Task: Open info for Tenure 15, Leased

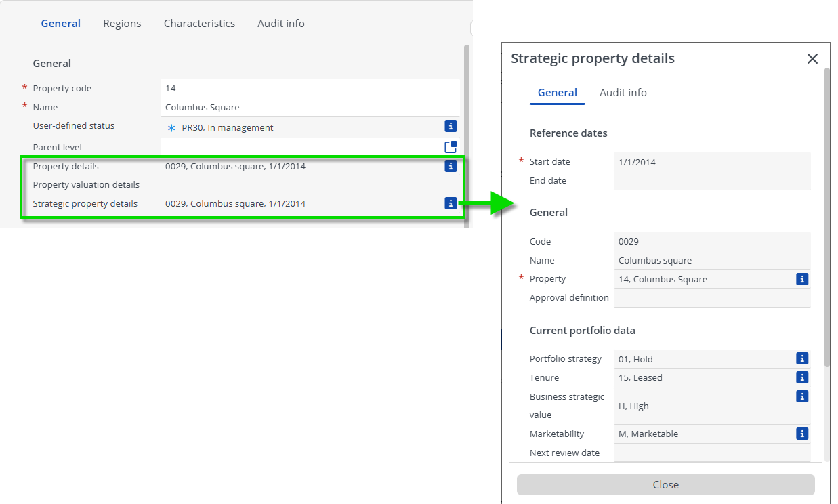Action: pos(802,377)
